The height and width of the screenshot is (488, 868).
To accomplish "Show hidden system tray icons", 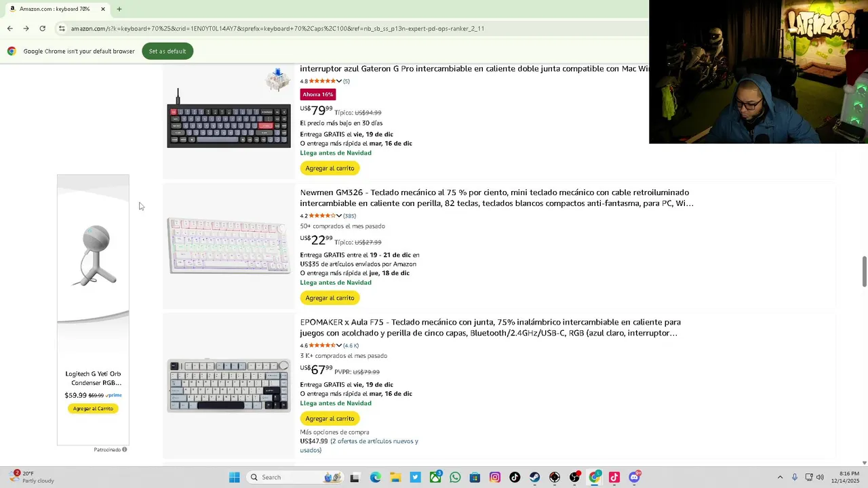I will (780, 477).
